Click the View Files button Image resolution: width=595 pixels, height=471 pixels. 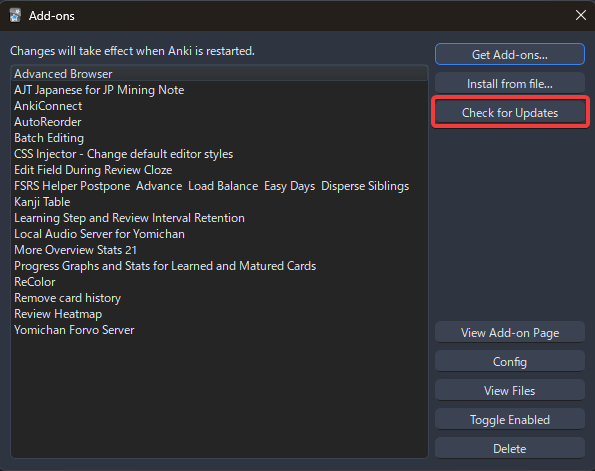click(x=510, y=391)
